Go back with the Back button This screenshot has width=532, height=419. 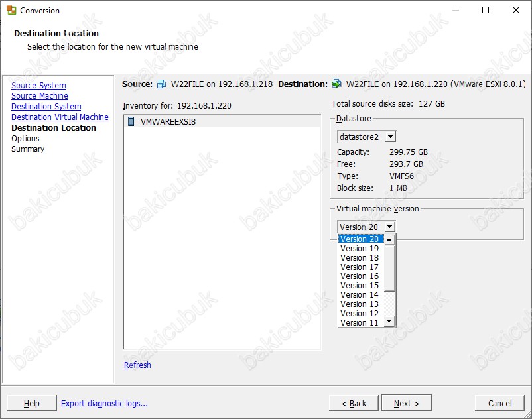[x=354, y=403]
